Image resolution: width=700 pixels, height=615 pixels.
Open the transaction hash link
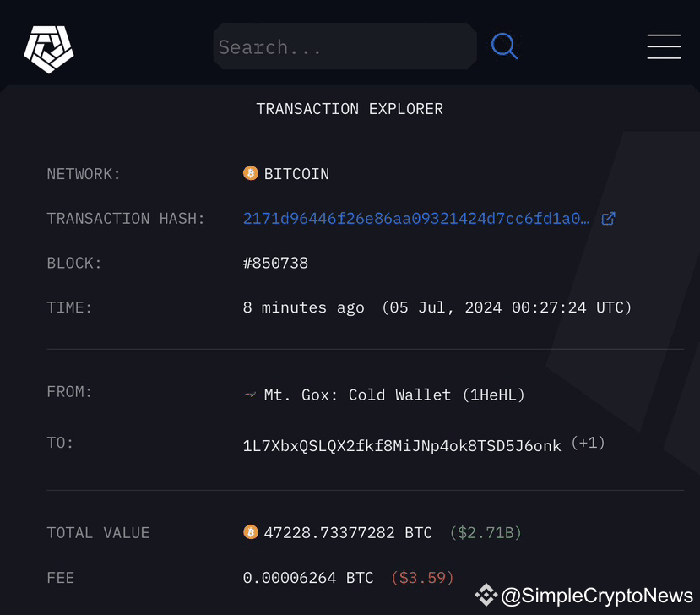416,219
